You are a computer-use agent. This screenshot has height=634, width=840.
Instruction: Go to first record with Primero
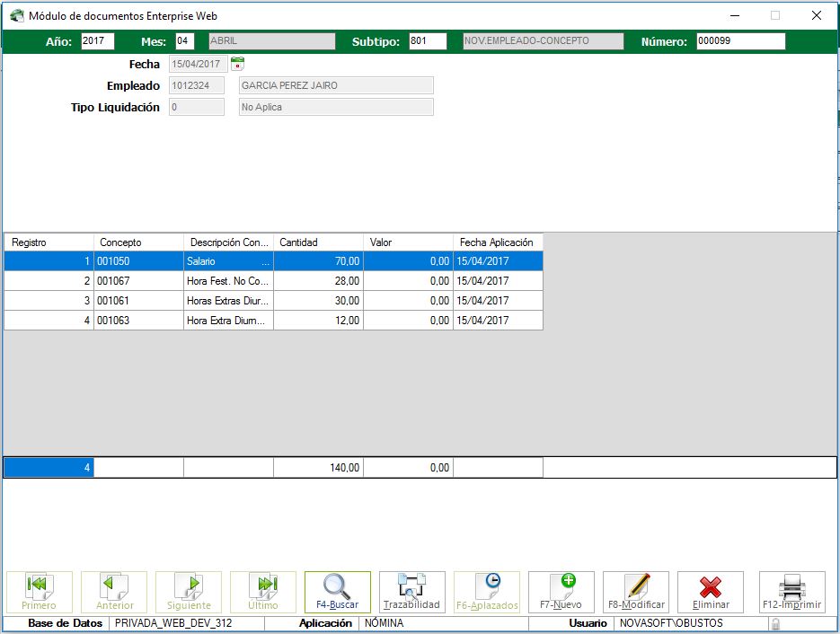(x=39, y=592)
